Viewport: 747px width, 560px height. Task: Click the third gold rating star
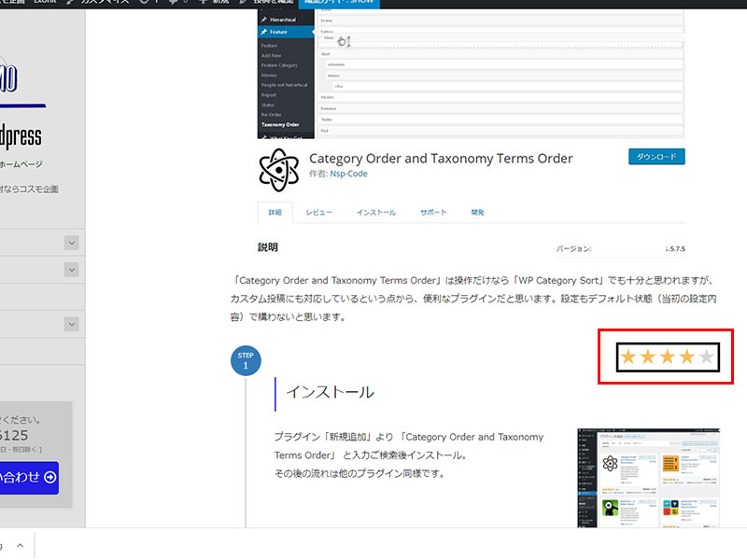tap(668, 357)
